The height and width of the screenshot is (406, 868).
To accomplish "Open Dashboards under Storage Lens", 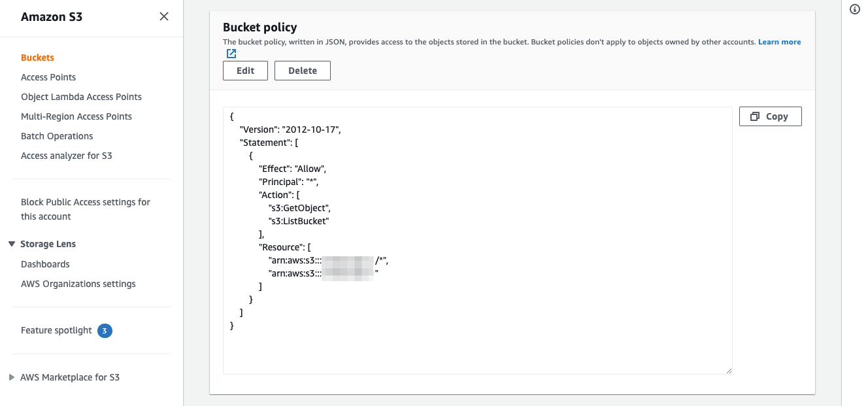I will (45, 264).
